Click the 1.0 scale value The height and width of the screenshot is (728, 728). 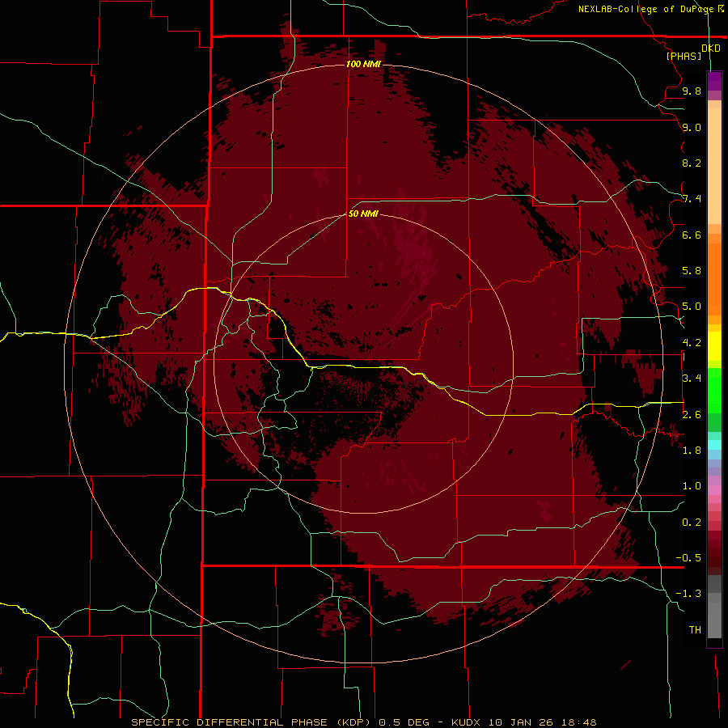click(x=692, y=486)
